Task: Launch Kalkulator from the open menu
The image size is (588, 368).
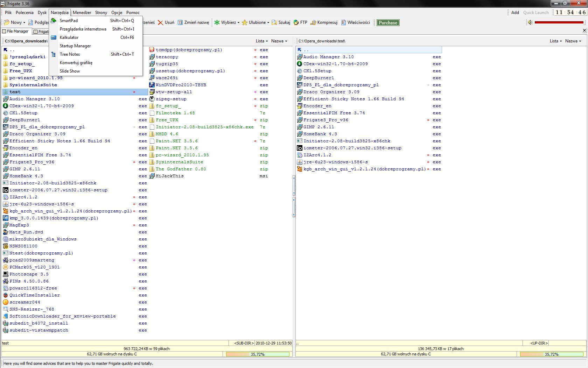Action: (x=96, y=38)
